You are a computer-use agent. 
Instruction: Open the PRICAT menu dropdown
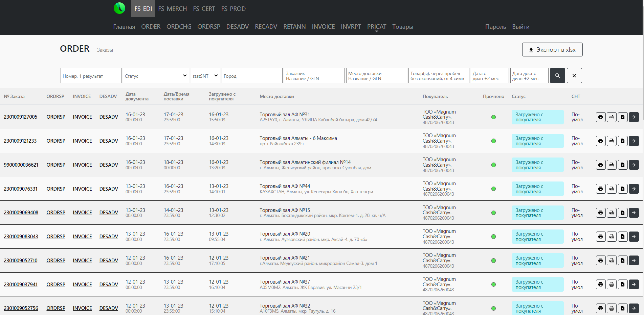coord(376,27)
